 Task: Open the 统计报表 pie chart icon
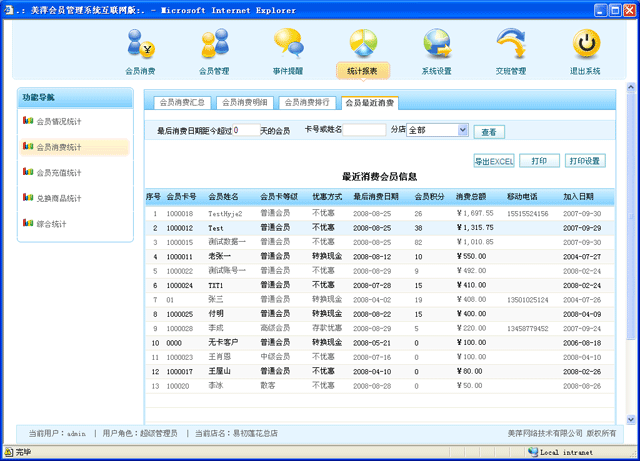[x=363, y=43]
